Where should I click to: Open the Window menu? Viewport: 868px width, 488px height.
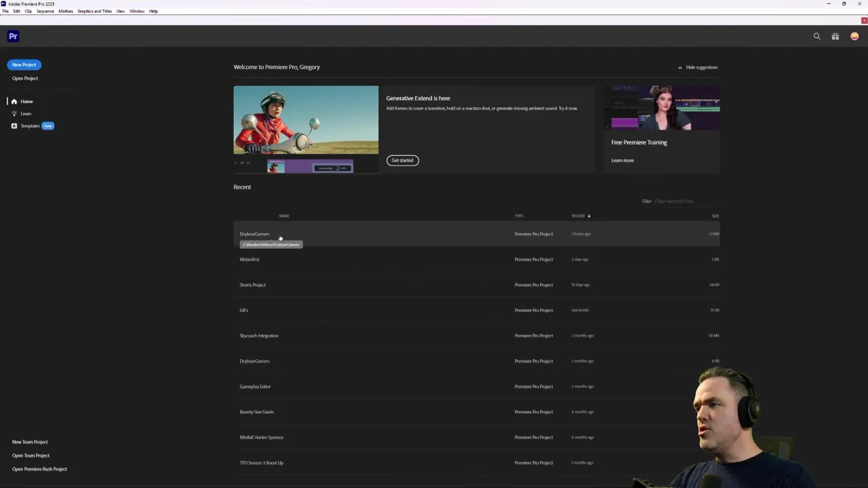tap(136, 12)
